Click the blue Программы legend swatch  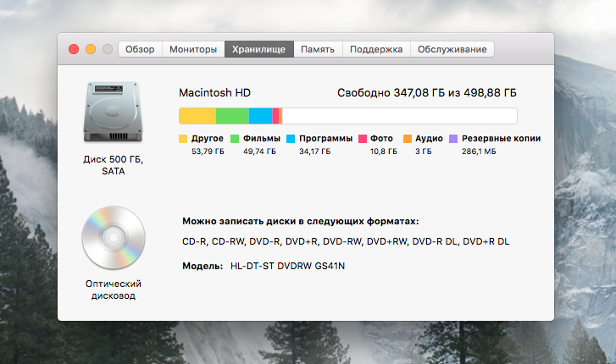tap(291, 139)
